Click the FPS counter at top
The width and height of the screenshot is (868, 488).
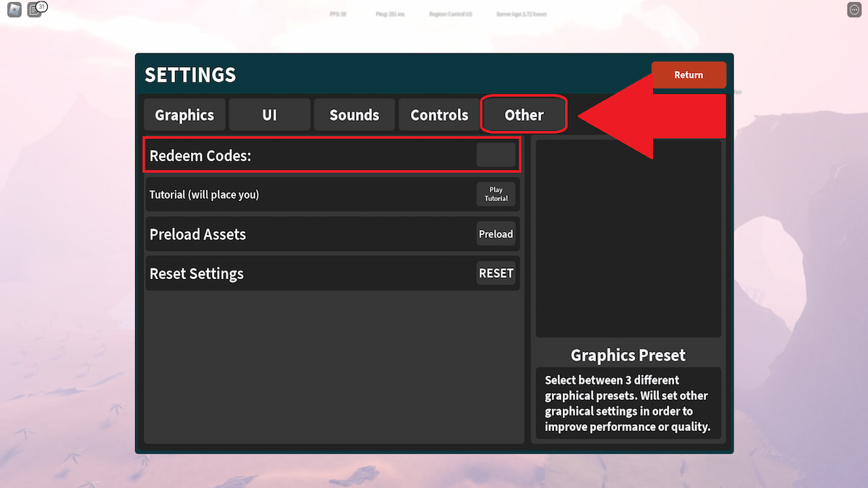[x=337, y=13]
